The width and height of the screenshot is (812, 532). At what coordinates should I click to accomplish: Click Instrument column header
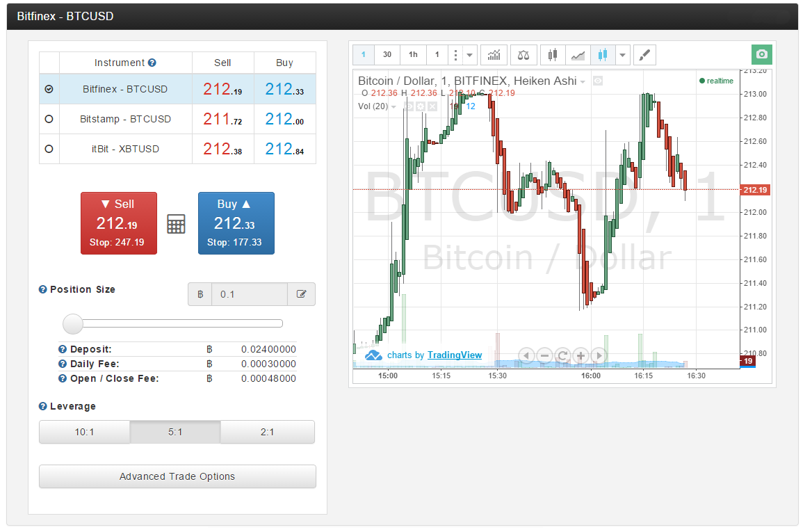(x=126, y=63)
